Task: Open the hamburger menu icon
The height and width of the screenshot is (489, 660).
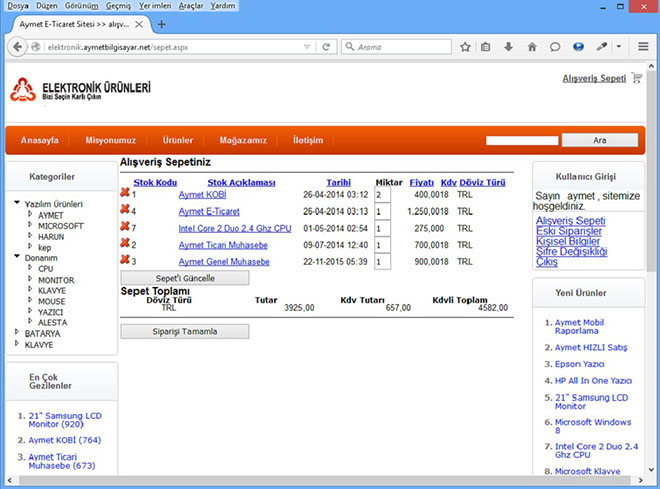Action: (x=643, y=47)
